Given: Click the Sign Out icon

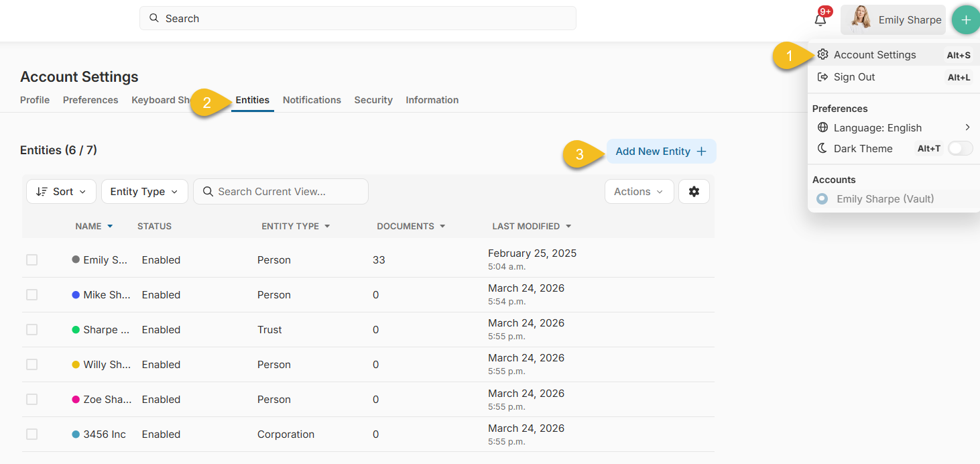Looking at the screenshot, I should click(823, 76).
